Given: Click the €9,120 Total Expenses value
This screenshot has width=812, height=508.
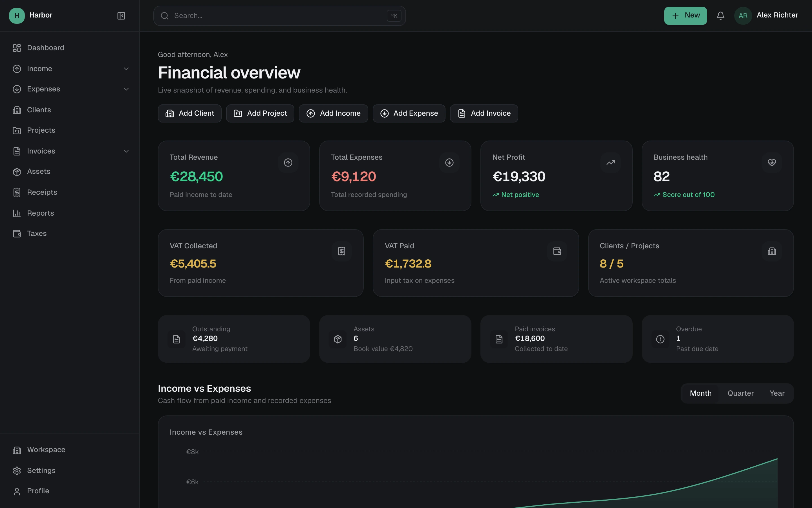Looking at the screenshot, I should 353,177.
